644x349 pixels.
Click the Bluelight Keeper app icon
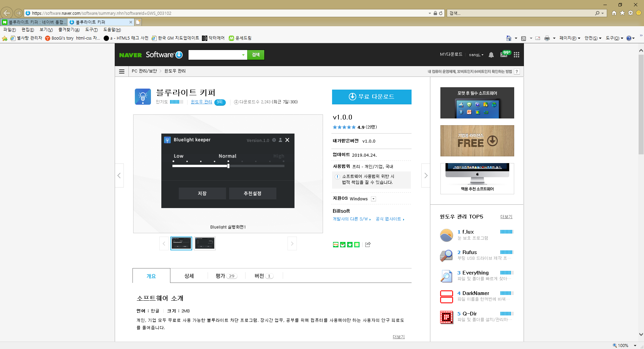click(143, 97)
